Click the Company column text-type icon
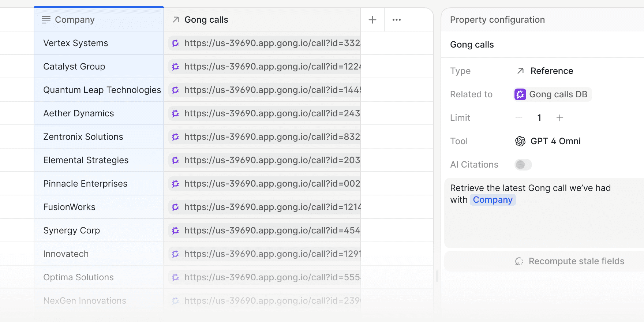 tap(46, 20)
